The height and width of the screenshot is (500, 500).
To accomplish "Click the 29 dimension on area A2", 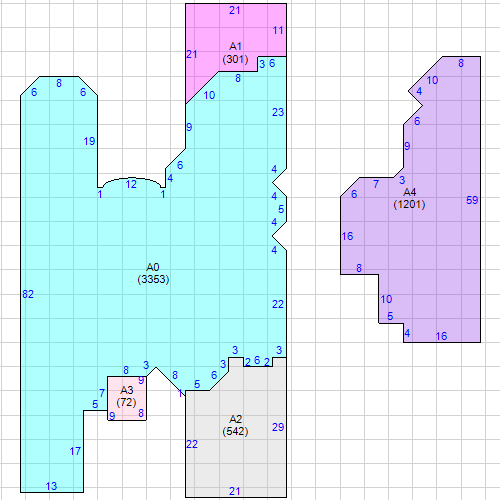I will 278,427.
